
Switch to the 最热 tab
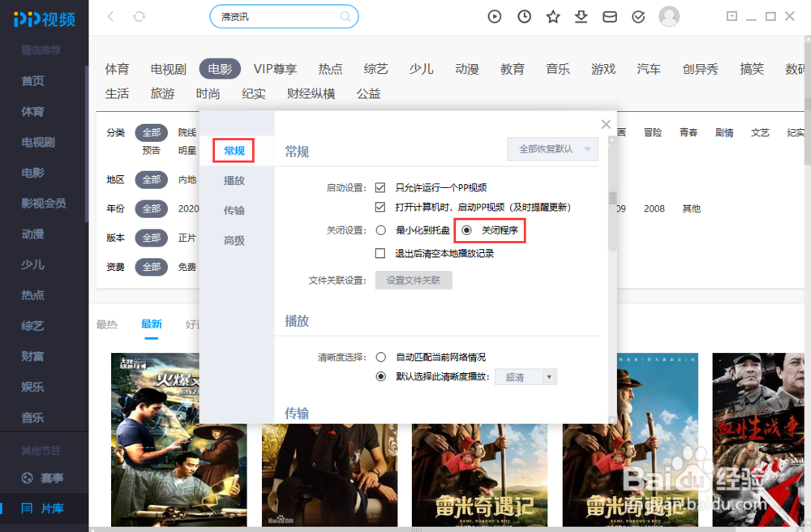(108, 324)
